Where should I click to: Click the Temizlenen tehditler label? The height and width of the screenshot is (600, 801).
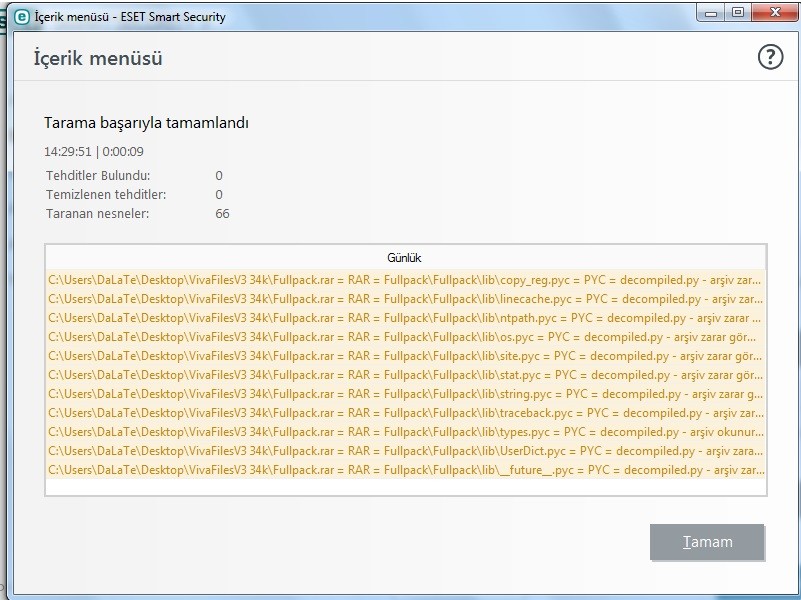click(x=106, y=195)
